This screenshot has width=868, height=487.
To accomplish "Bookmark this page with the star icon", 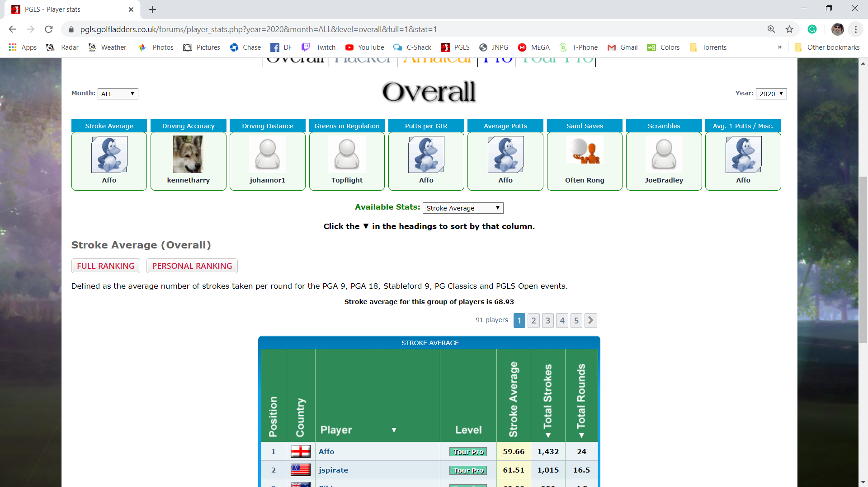I will (x=789, y=29).
